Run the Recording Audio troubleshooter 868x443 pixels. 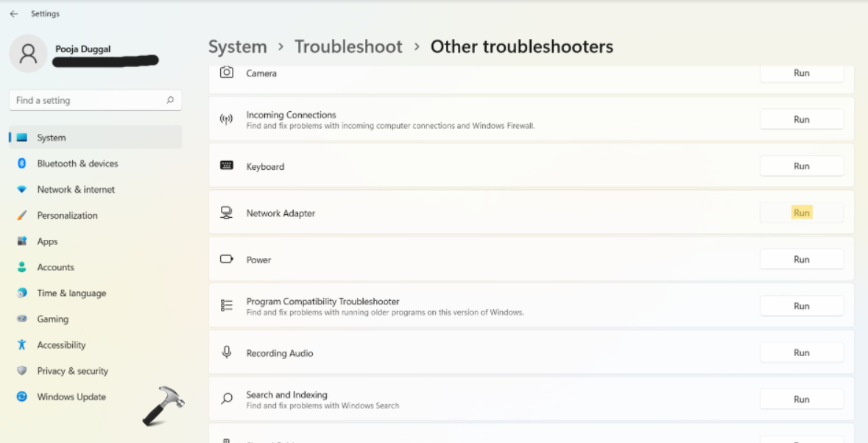pyautogui.click(x=801, y=352)
